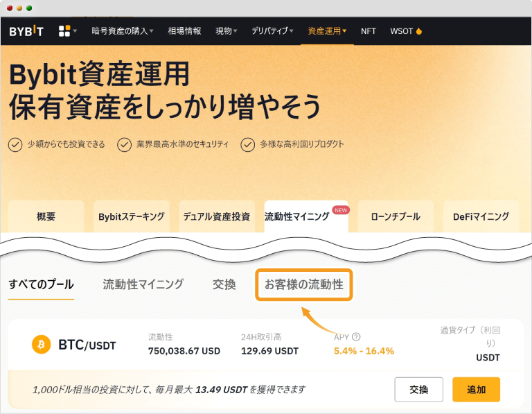This screenshot has width=532, height=414.
Task: Click the BTC/USDT pair name
Action: point(87,345)
